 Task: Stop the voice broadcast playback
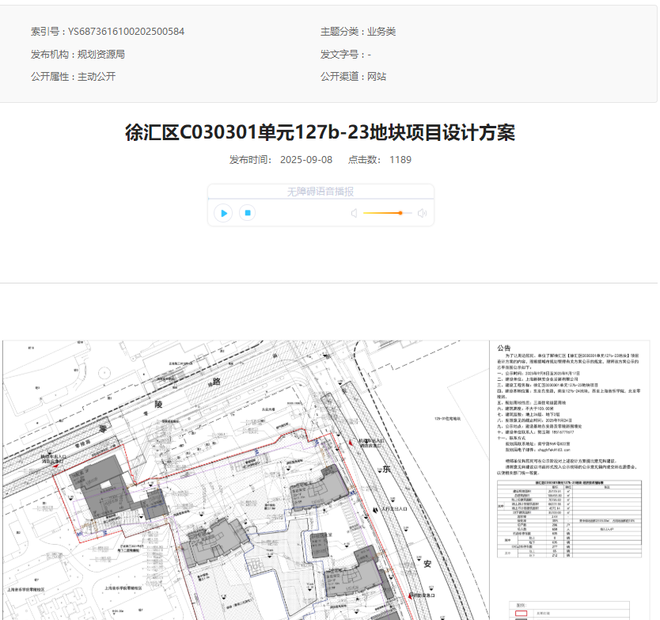click(x=248, y=213)
